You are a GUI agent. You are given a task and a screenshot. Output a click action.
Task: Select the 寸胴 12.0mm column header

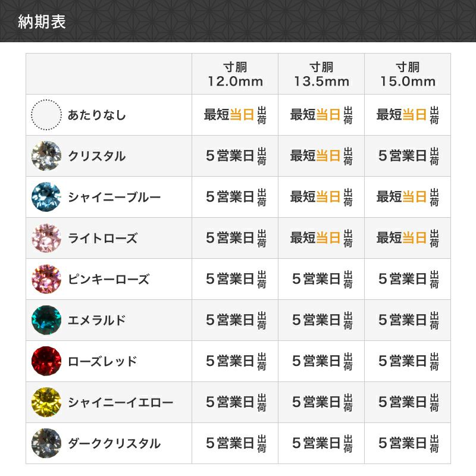coord(235,74)
